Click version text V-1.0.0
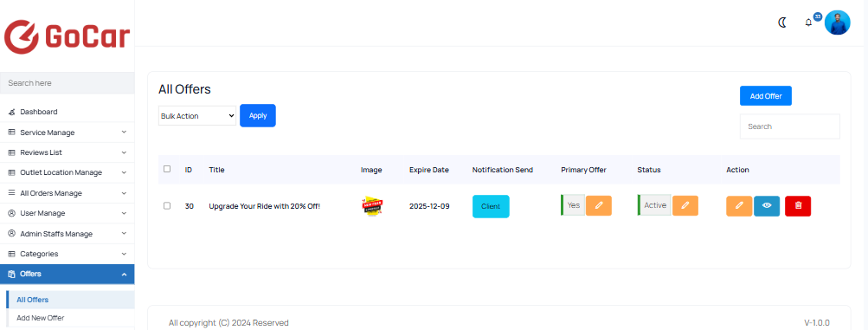This screenshot has height=330, width=868. point(817,323)
